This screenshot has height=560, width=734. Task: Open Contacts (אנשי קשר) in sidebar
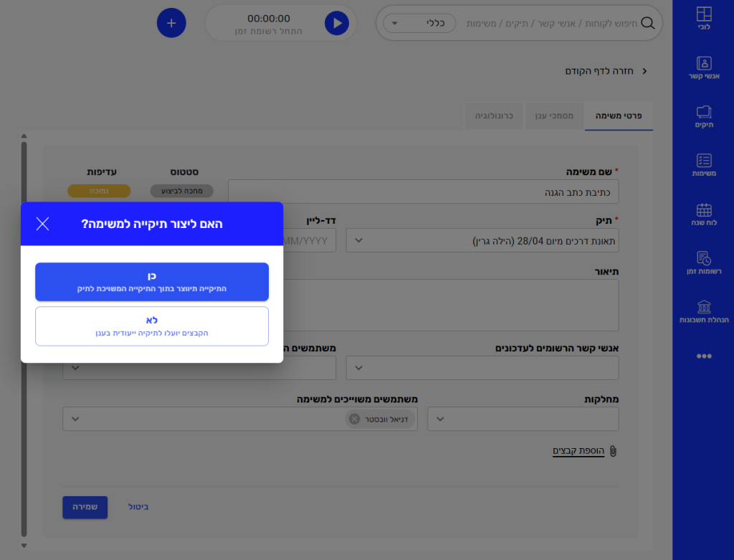click(x=704, y=67)
